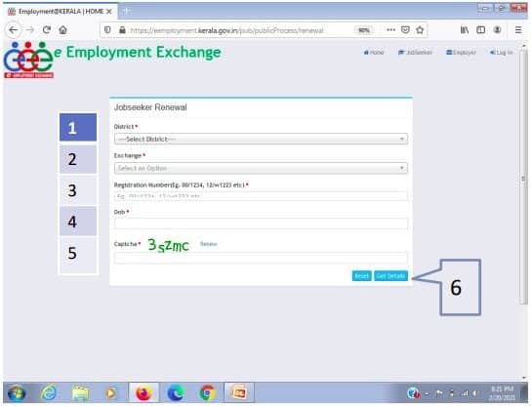Expand the Exchange dropdown
This screenshot has width=532, height=411.
pos(261,168)
